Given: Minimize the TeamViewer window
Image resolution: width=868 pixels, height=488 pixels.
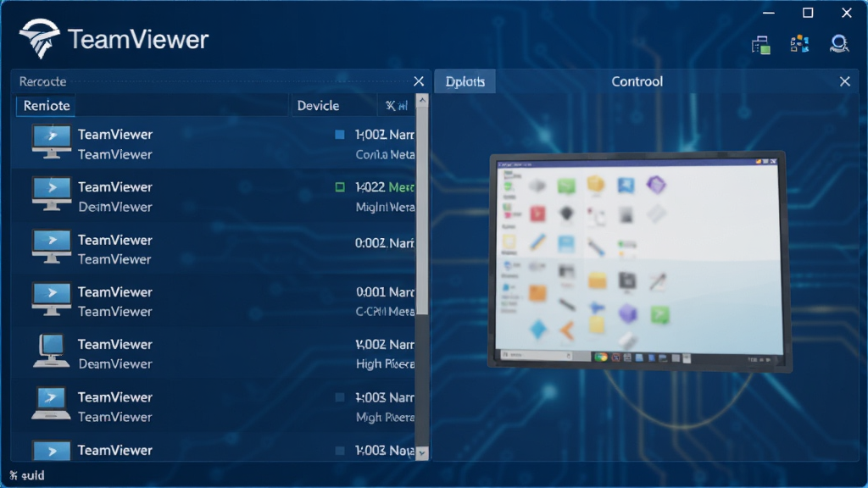Looking at the screenshot, I should coord(768,13).
